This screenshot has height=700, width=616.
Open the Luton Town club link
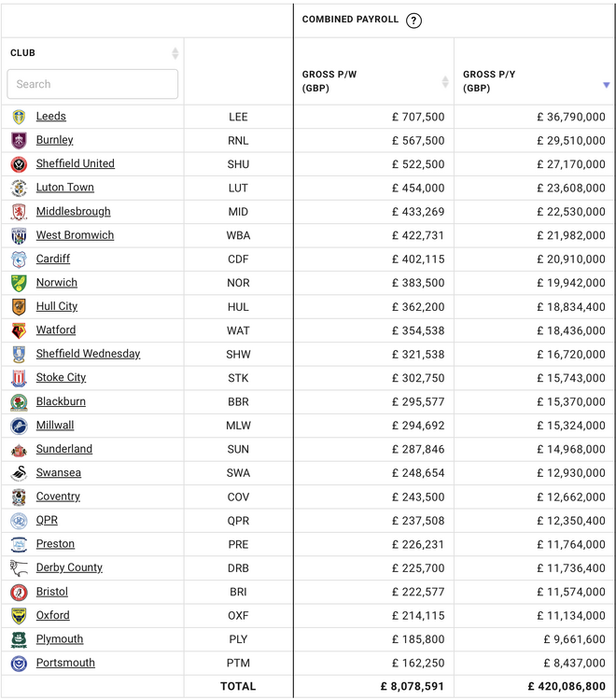[65, 188]
